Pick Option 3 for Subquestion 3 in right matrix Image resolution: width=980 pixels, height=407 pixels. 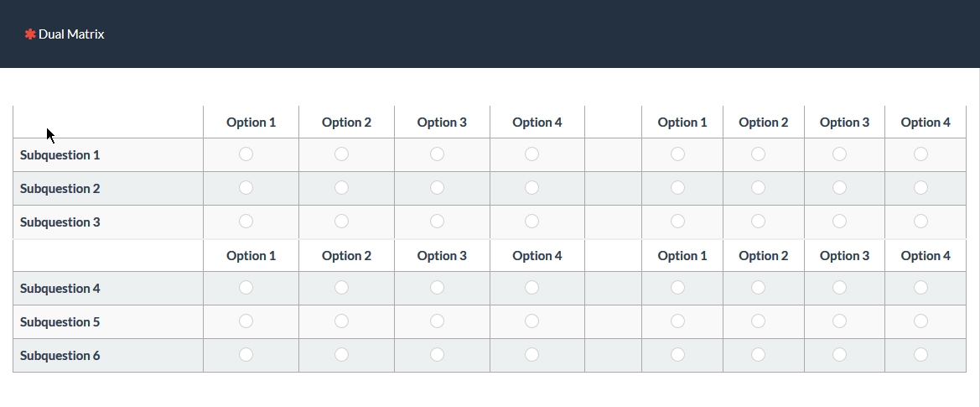point(839,221)
